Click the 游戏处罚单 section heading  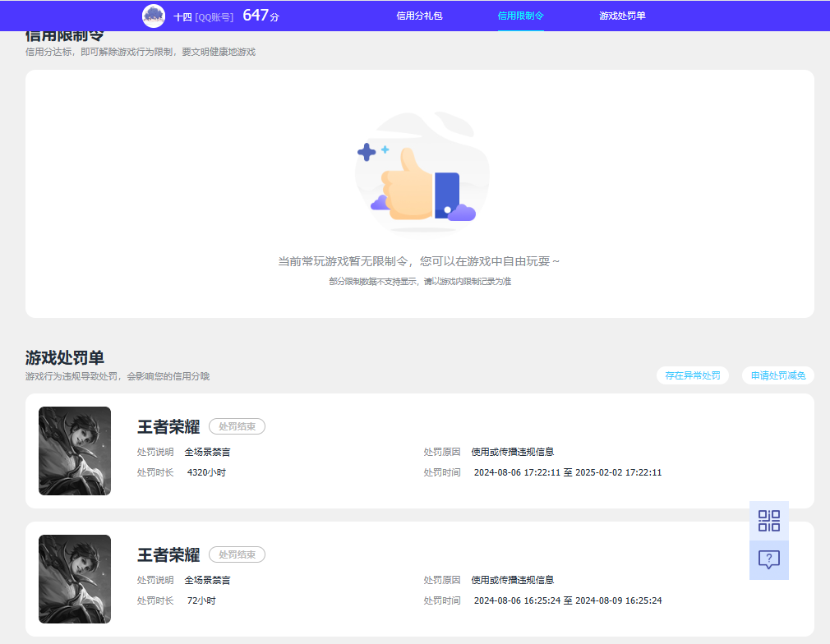(x=65, y=357)
